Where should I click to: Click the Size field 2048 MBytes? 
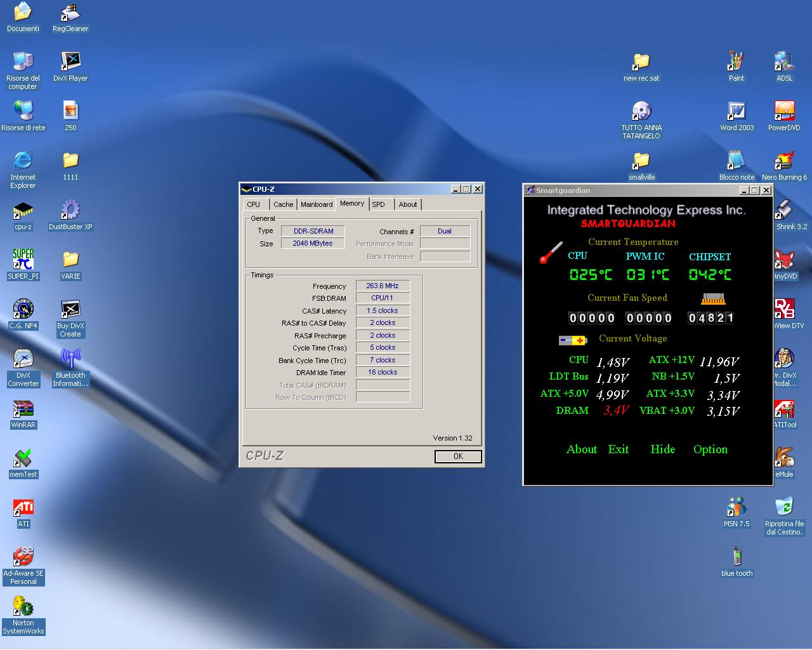(x=313, y=243)
